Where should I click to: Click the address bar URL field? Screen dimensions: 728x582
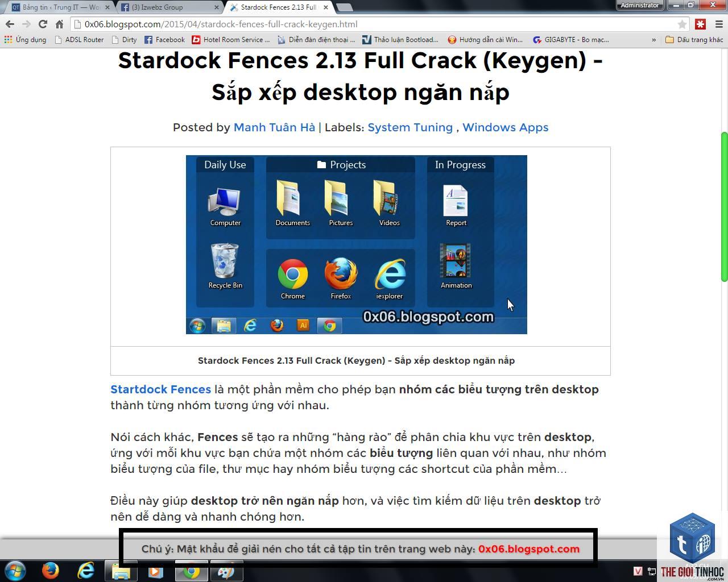pyautogui.click(x=375, y=24)
